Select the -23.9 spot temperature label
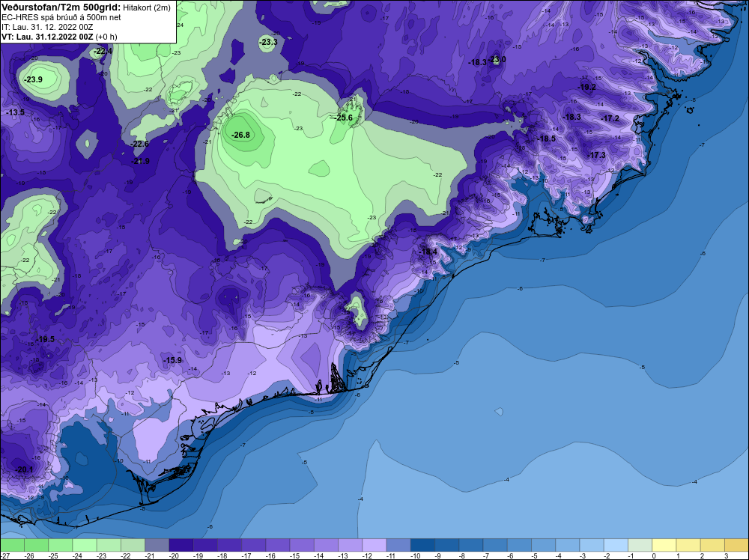The height and width of the screenshot is (560, 749). coord(33,79)
